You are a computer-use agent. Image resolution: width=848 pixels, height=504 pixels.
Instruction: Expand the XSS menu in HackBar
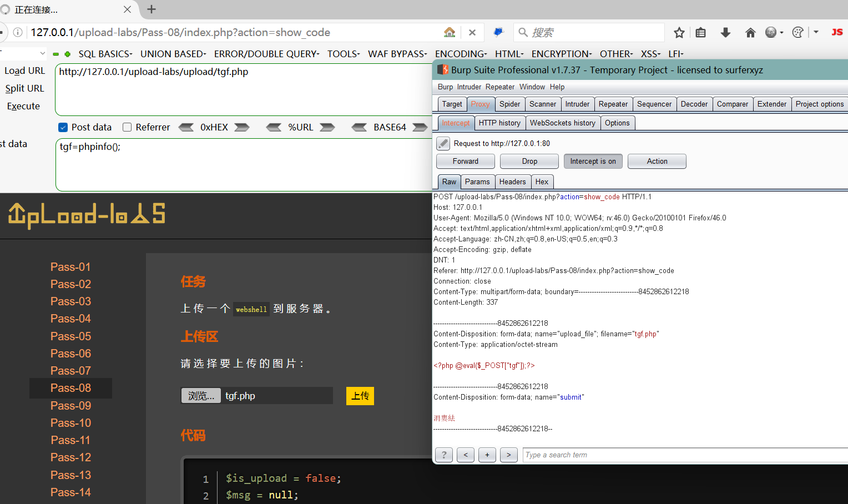tap(651, 54)
